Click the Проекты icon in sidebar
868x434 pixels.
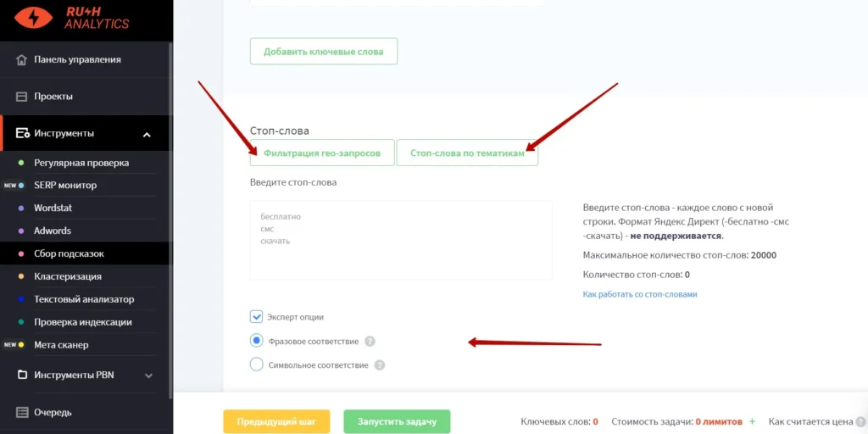point(21,97)
